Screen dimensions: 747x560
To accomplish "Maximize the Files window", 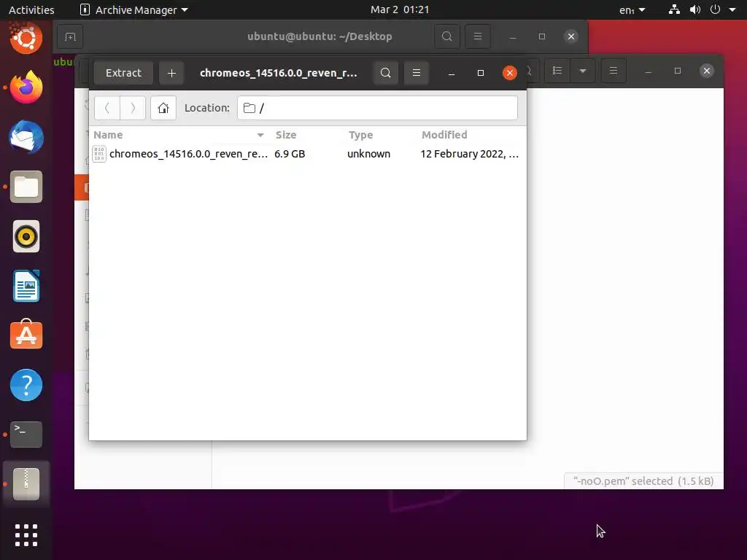I will tap(678, 71).
